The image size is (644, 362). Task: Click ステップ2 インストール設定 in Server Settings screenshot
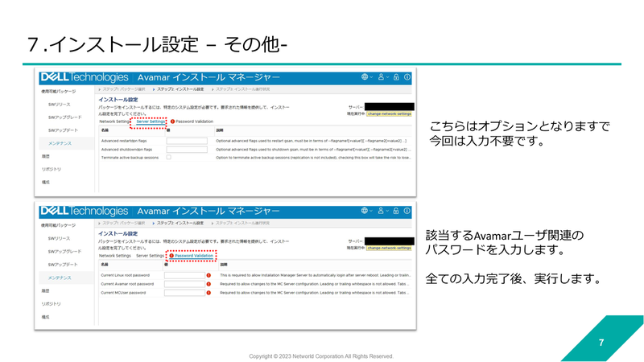coord(180,89)
